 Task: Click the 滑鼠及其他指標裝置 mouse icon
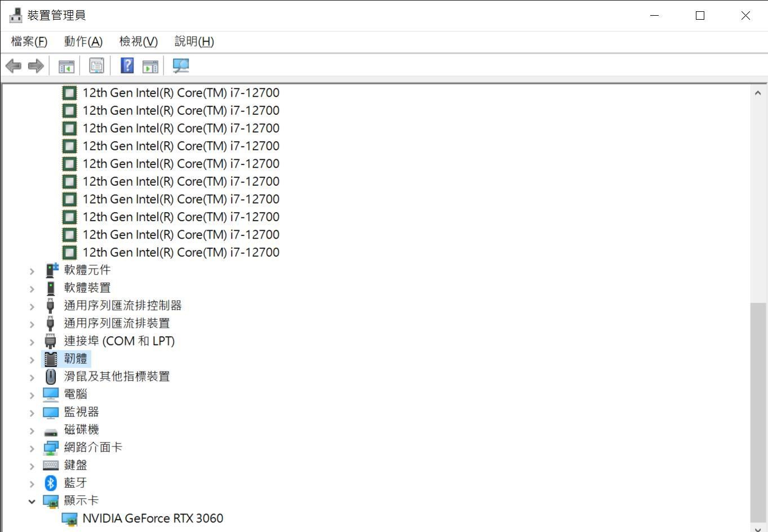(x=51, y=377)
